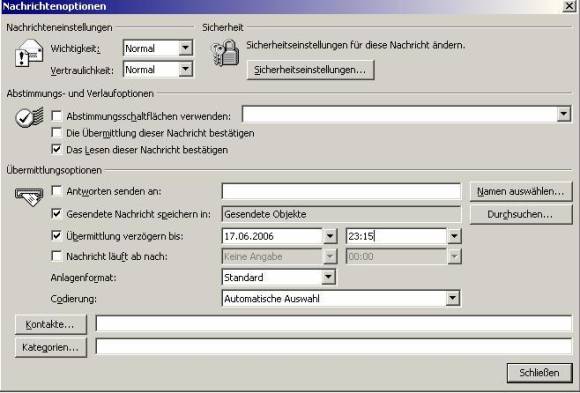Open the Kategorien dialog button
580x393 pixels.
(51, 347)
